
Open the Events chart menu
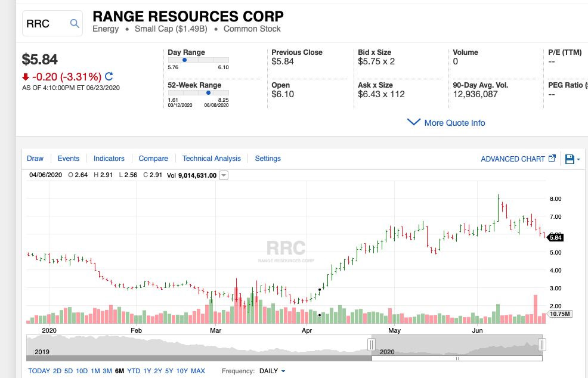(68, 159)
